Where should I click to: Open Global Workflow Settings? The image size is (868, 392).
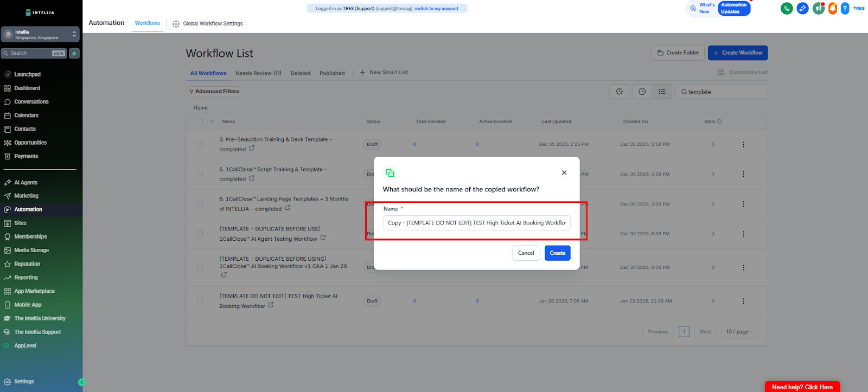coord(208,24)
